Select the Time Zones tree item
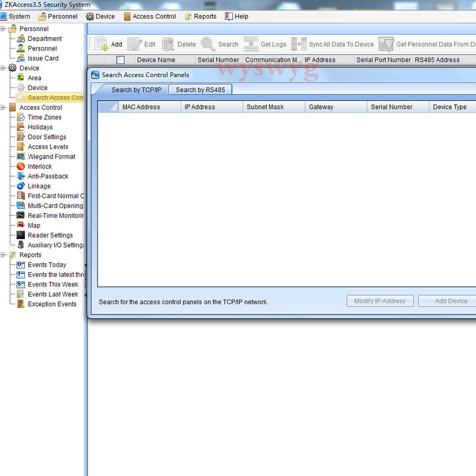The height and width of the screenshot is (476, 476). (x=44, y=117)
